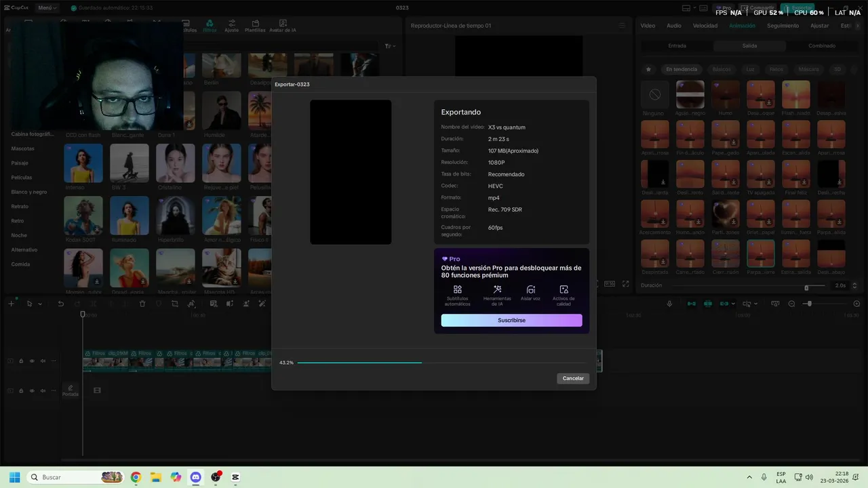Viewport: 868px width, 488px height.
Task: Select the Mascotas filter category
Action: (x=22, y=148)
